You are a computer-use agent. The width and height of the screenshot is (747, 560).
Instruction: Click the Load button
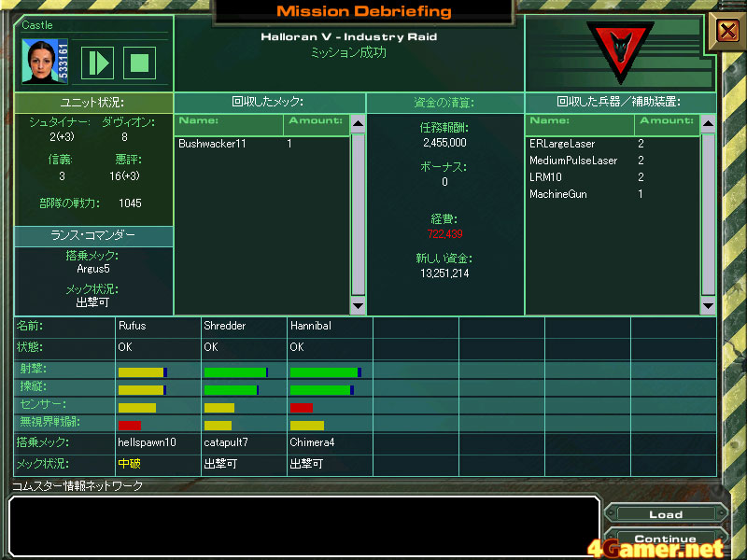[x=666, y=514]
